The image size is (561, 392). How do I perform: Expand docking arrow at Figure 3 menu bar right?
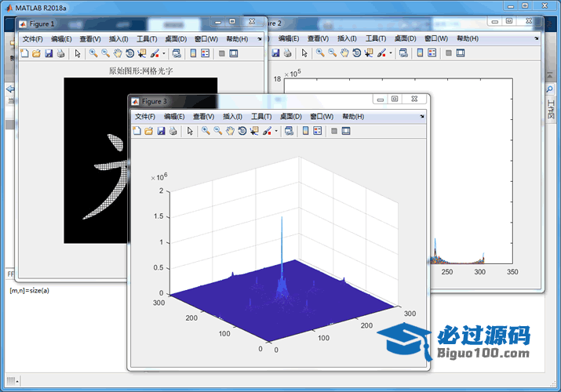(x=422, y=117)
